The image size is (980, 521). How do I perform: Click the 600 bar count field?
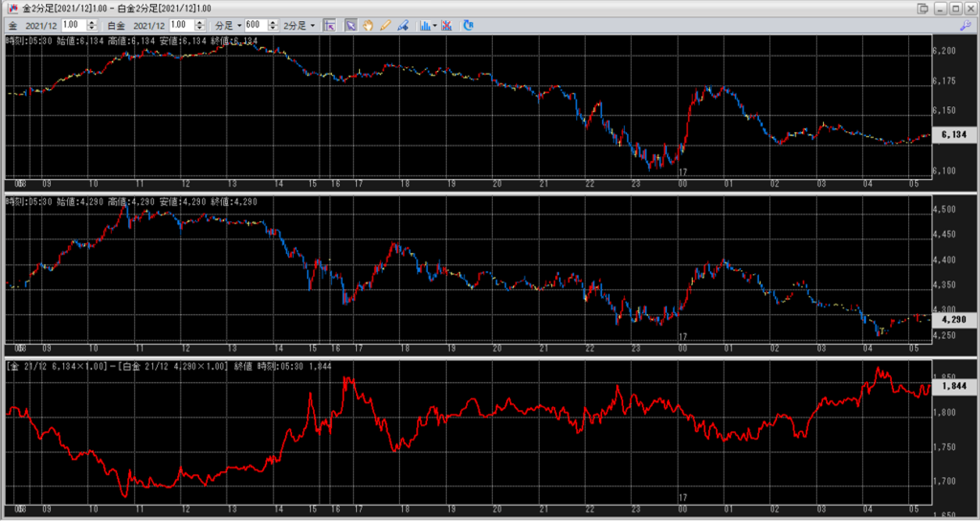point(253,25)
